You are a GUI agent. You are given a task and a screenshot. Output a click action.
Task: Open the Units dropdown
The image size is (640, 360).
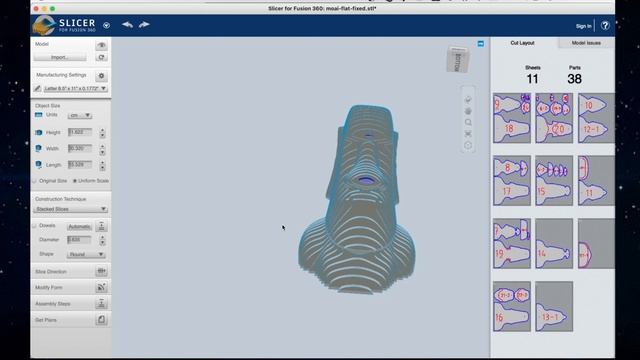(x=80, y=116)
